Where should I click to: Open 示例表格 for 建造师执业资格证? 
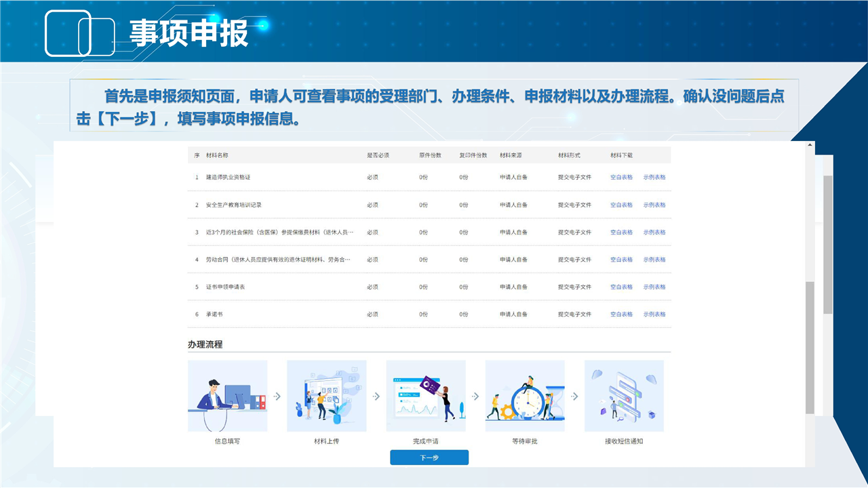pos(654,178)
